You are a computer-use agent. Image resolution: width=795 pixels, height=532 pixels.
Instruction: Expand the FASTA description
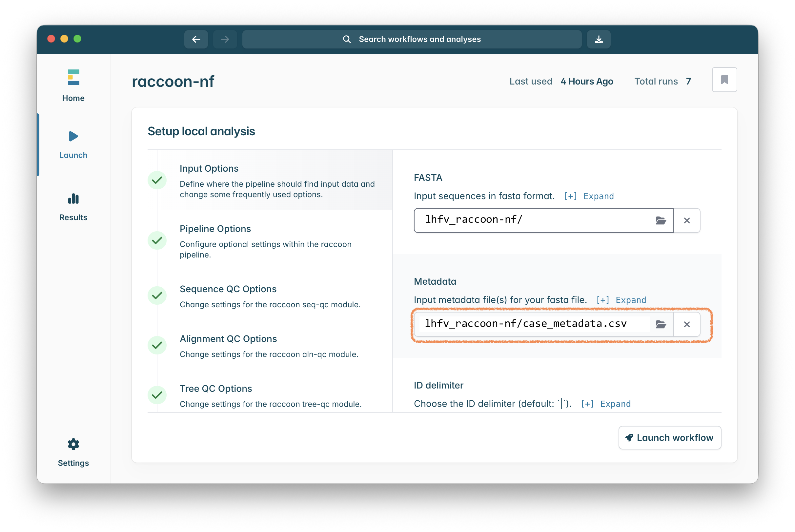[589, 196]
